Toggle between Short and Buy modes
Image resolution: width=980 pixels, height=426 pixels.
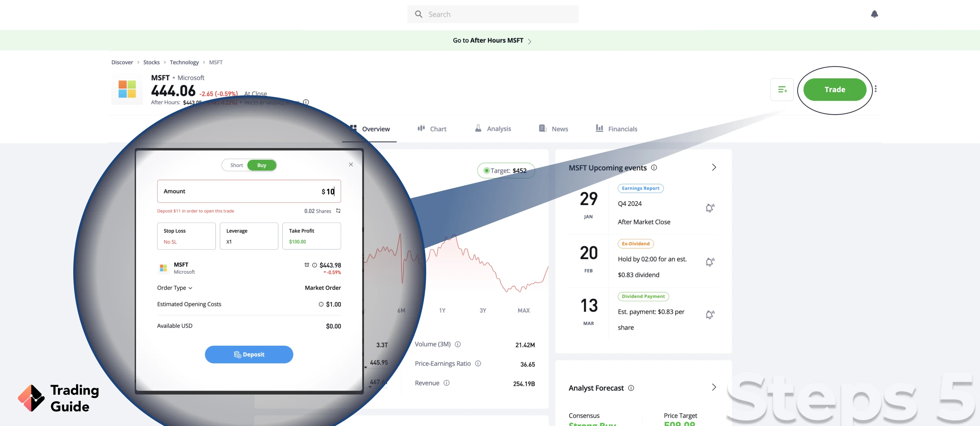coord(249,165)
